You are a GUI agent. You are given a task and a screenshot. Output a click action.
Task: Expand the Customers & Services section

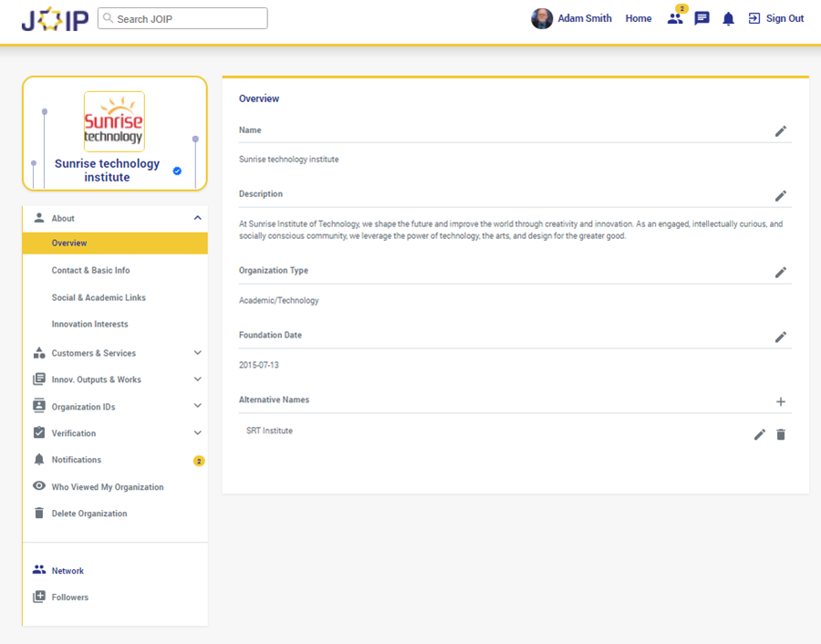click(x=198, y=353)
